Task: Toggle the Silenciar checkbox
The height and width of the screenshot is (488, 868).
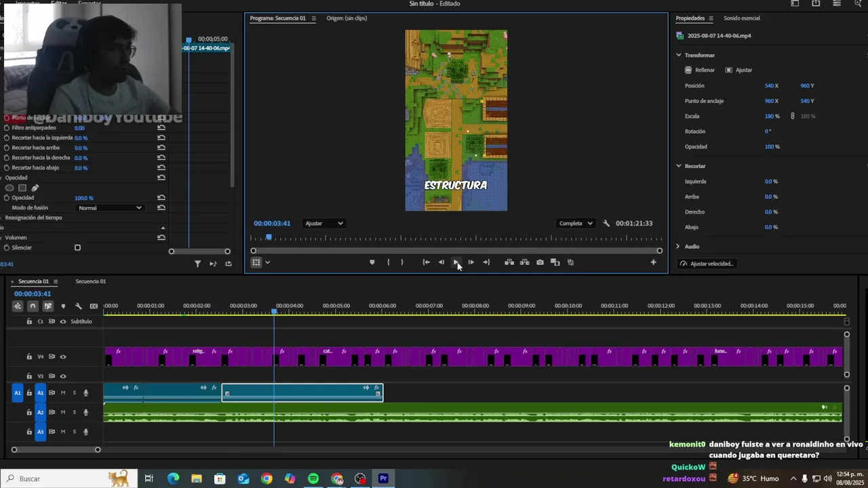Action: pos(77,247)
